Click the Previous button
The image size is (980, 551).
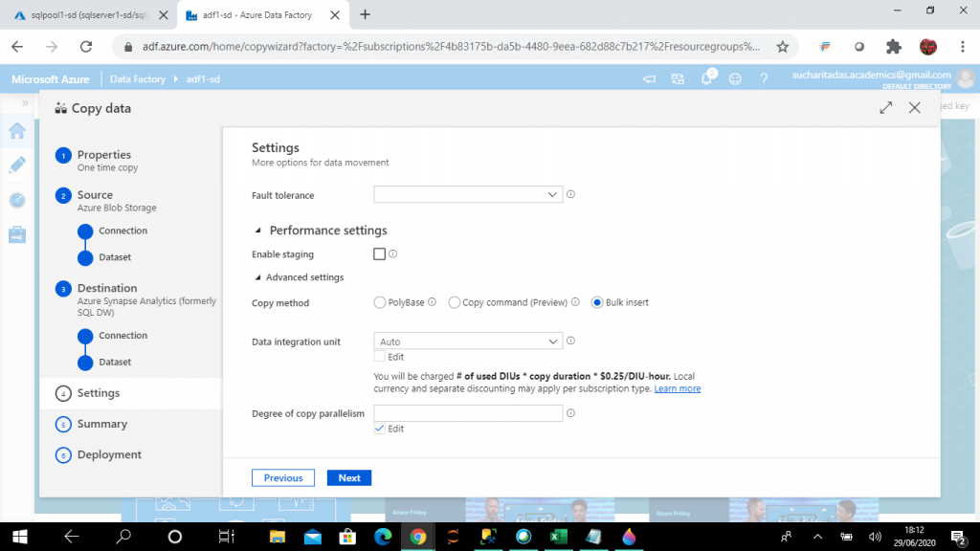(x=283, y=478)
